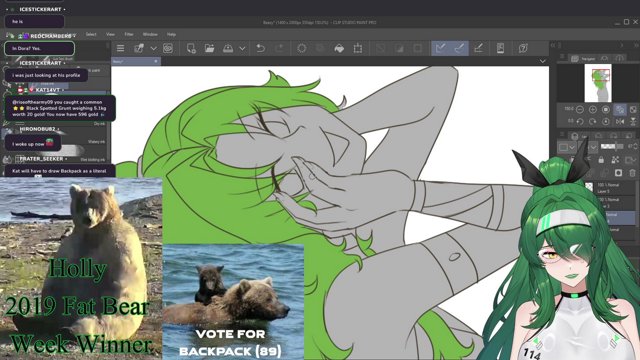Adjust the layer opacity slider
Viewport: 640px width, 360px height.
611,147
